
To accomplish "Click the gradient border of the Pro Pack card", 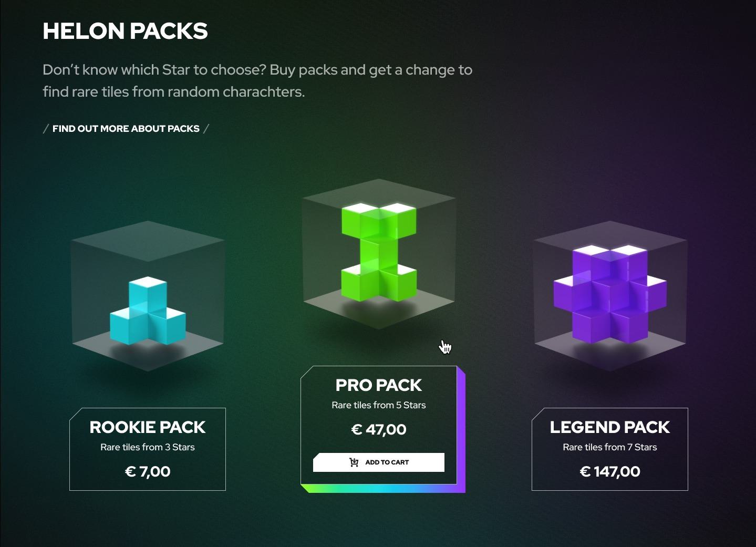I will pos(384,489).
